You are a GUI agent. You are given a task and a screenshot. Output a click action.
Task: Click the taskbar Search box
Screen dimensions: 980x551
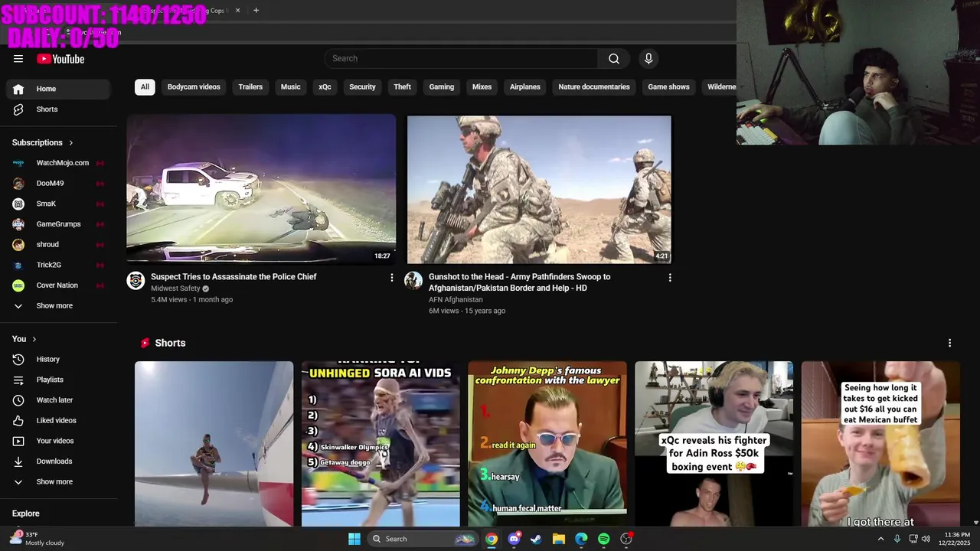coord(423,539)
